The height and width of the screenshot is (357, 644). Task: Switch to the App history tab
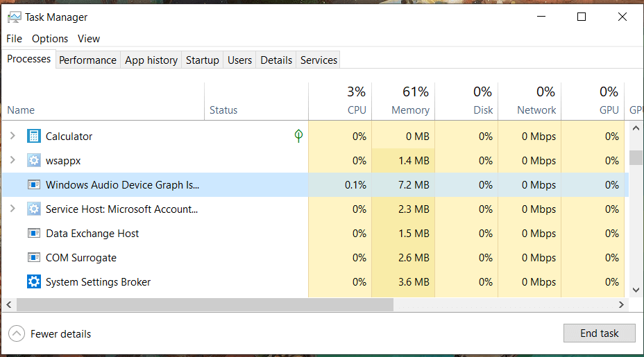pos(151,60)
